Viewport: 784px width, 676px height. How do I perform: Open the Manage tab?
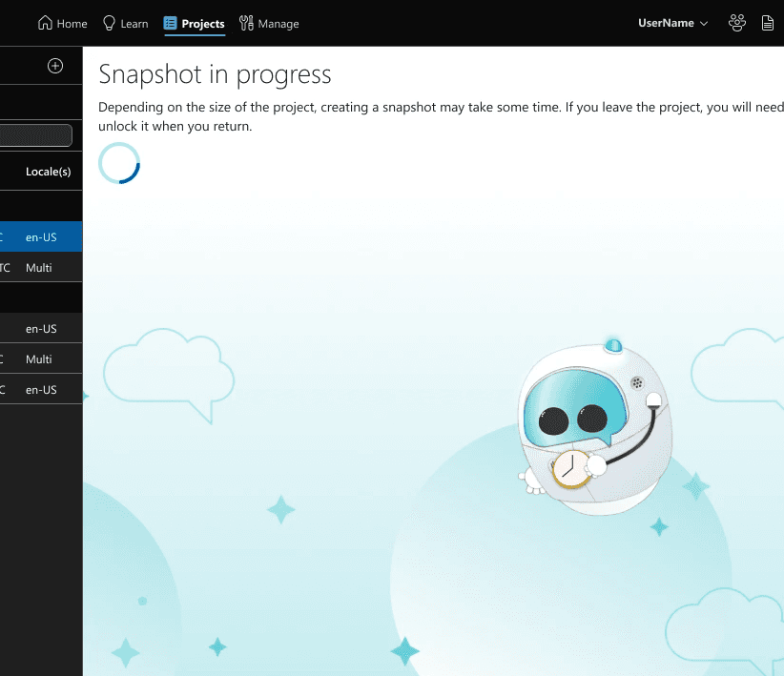click(x=269, y=24)
